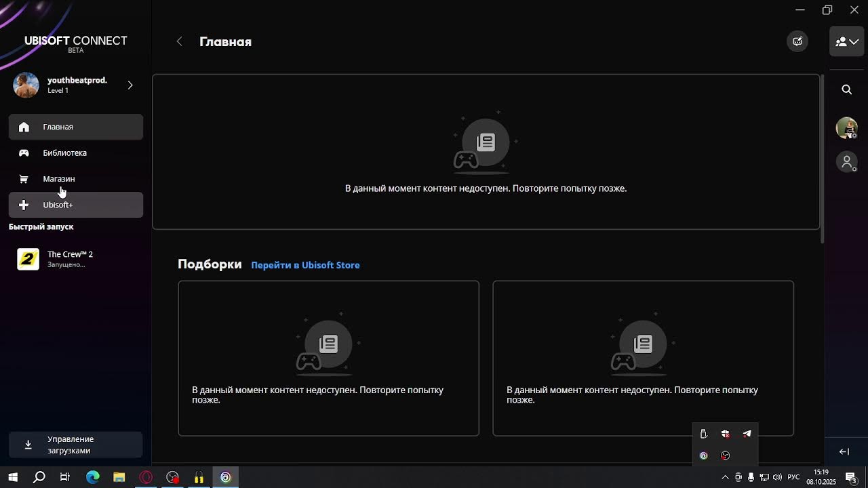Switch to Opera browser on the taskbar
Viewport: 868px width, 488px height.
146,477
